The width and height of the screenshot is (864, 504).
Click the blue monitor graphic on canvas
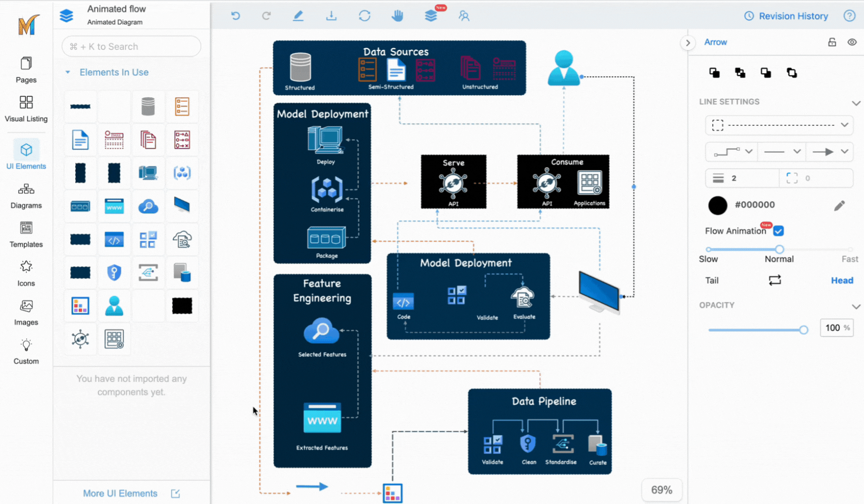pyautogui.click(x=600, y=292)
